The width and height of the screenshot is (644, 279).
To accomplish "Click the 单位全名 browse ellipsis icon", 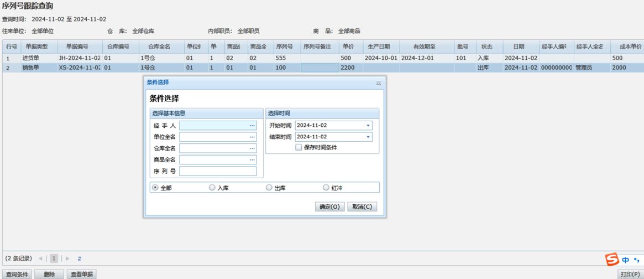I will (x=252, y=137).
